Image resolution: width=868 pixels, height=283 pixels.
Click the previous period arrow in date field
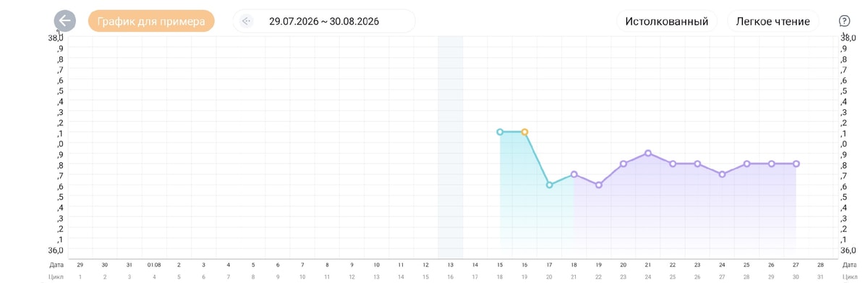247,21
